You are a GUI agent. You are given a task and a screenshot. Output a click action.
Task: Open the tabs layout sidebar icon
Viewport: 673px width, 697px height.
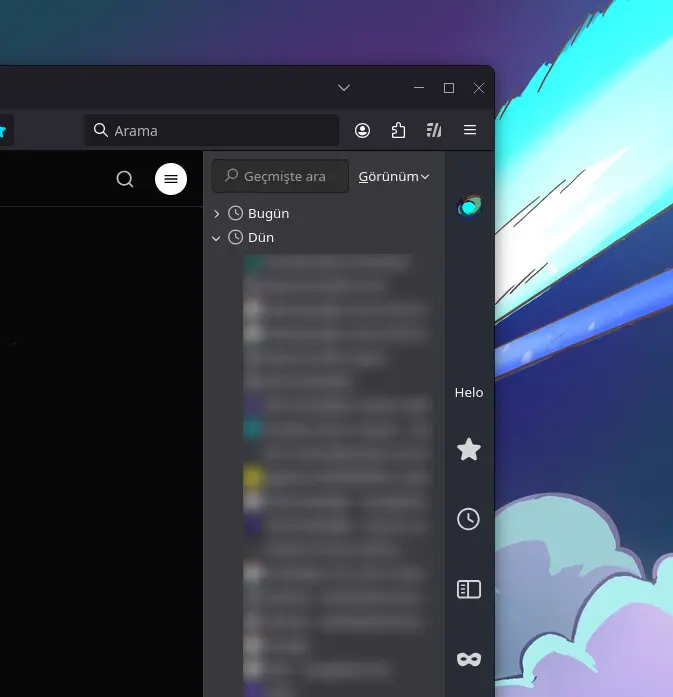pyautogui.click(x=469, y=589)
